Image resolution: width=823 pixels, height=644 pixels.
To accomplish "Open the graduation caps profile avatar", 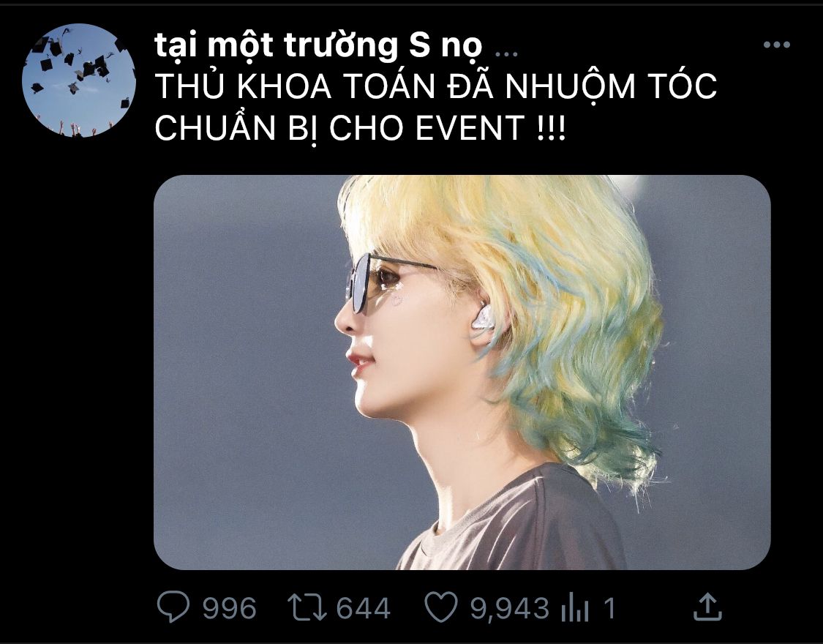I will pyautogui.click(x=79, y=80).
